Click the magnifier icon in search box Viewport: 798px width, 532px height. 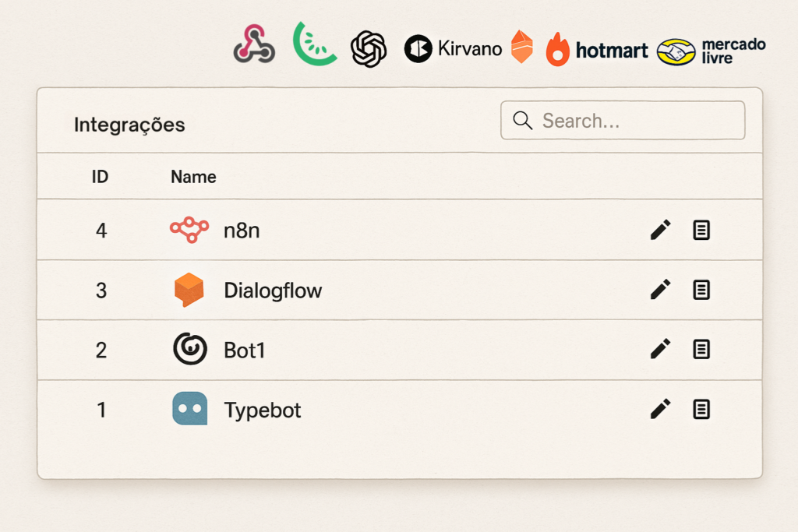[x=523, y=121]
